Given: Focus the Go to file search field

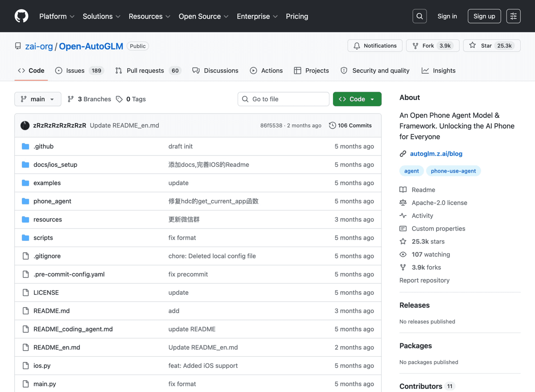Looking at the screenshot, I should point(284,99).
